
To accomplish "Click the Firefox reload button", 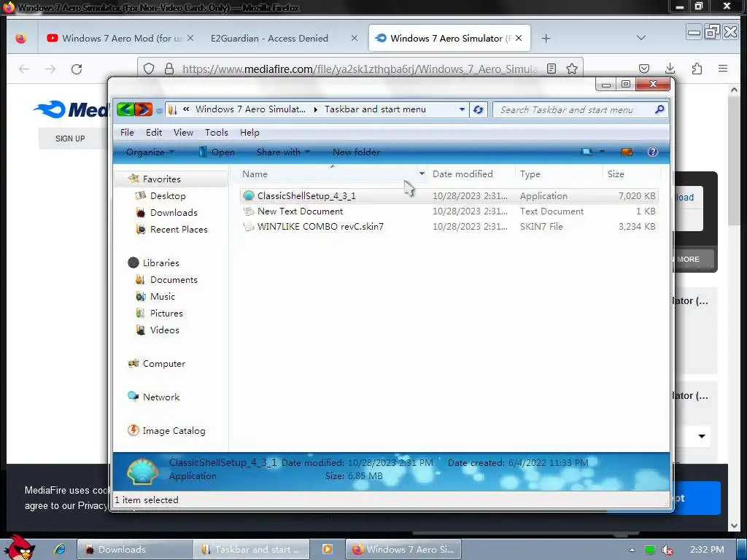I will [77, 69].
